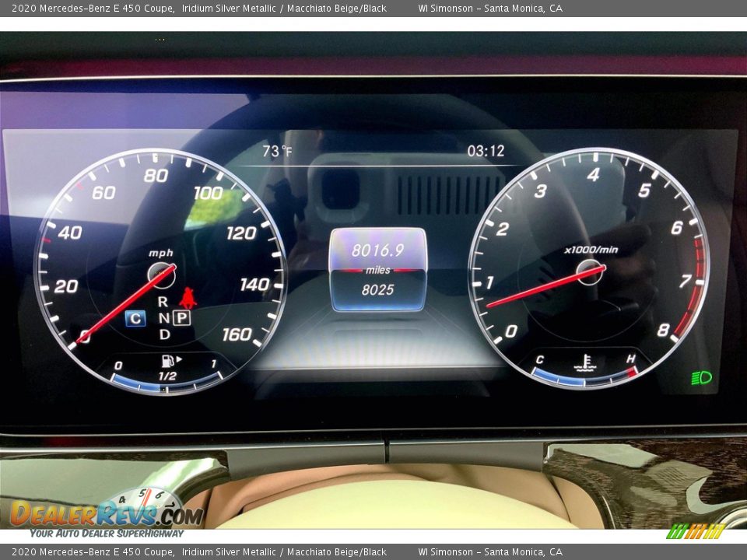Click the top WI Simonson - Santa Monica caption
Viewport: 747px width, 560px height.
[x=490, y=8]
